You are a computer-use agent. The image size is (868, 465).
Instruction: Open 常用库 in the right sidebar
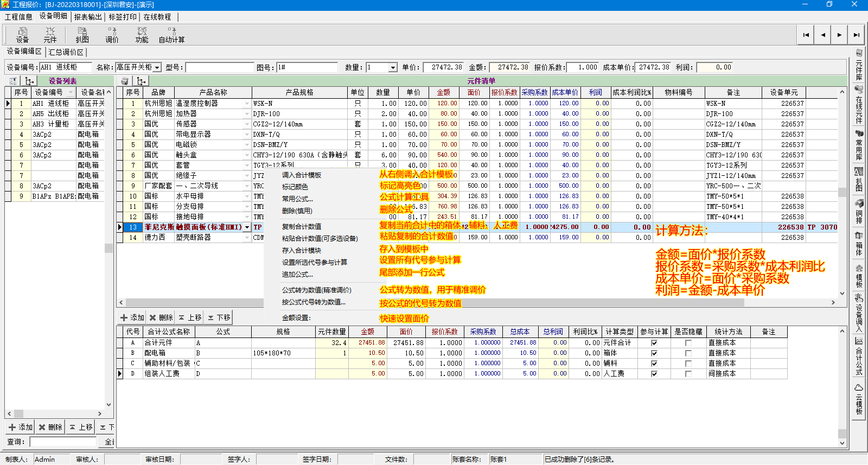[859, 144]
